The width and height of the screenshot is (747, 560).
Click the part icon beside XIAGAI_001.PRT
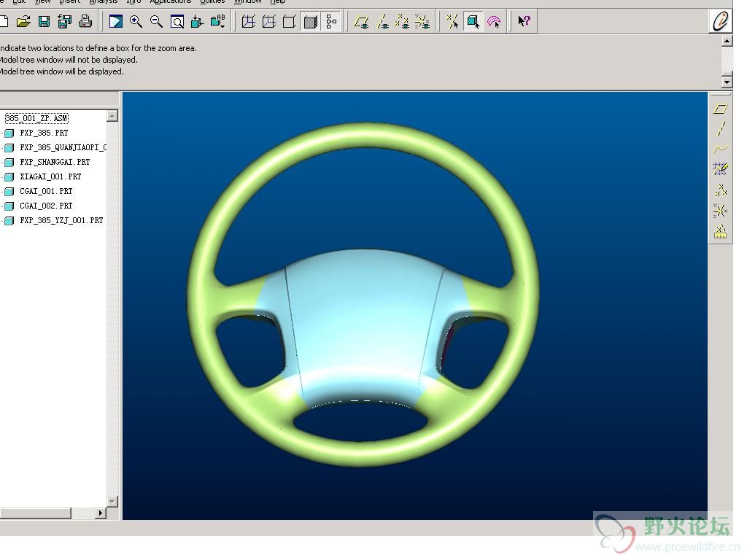[9, 177]
